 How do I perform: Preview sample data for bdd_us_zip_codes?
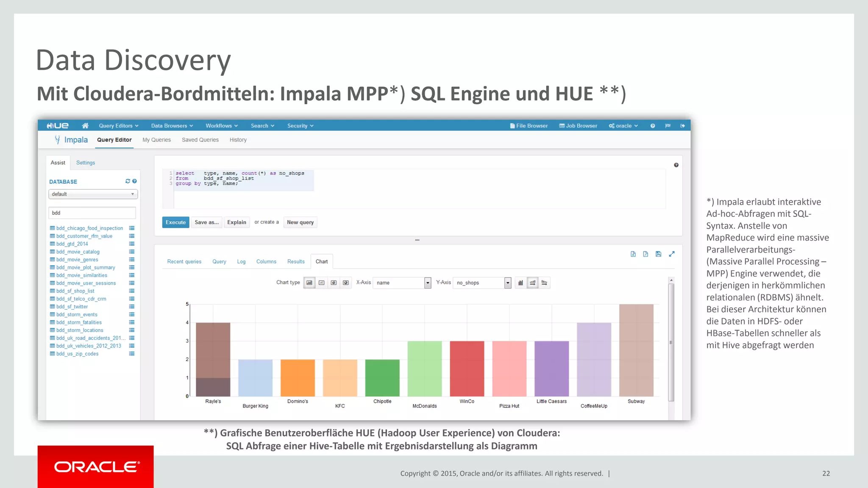point(132,354)
